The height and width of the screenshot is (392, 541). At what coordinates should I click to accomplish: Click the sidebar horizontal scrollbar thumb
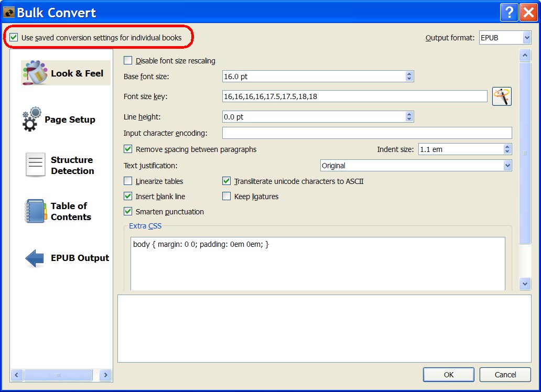(x=58, y=375)
